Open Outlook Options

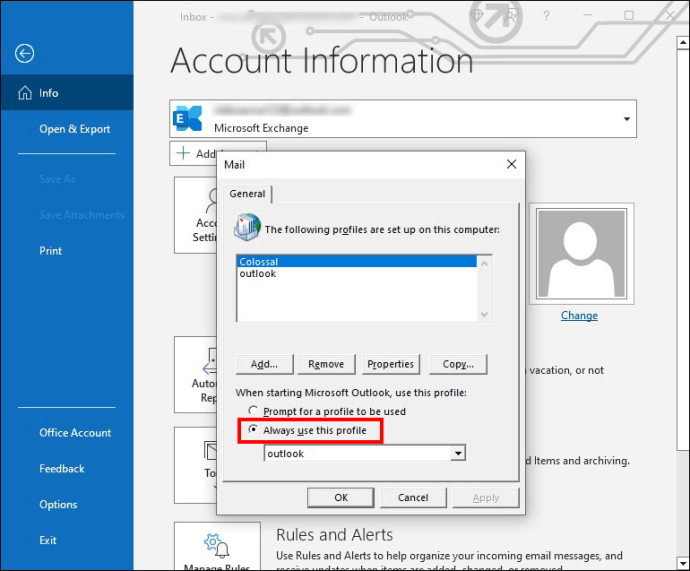pyautogui.click(x=58, y=505)
